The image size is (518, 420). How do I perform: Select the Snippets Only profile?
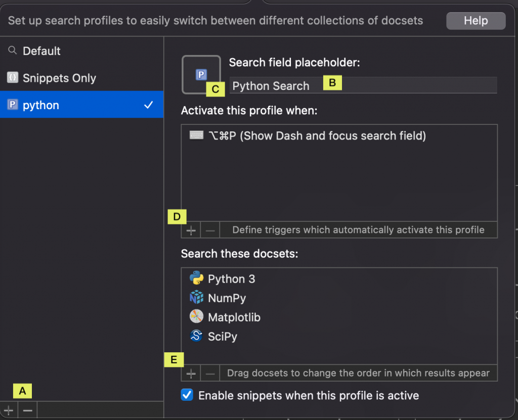click(x=59, y=78)
